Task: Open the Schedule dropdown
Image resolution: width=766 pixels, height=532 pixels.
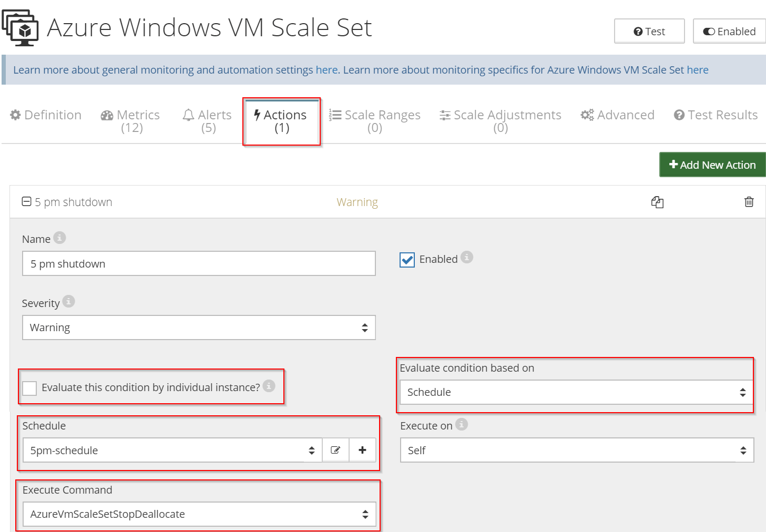Action: 172,450
